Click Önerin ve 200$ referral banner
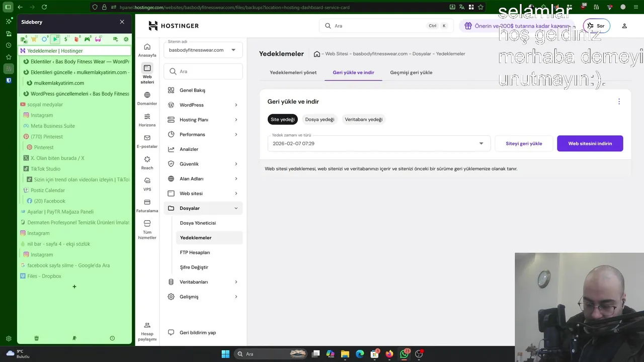The height and width of the screenshot is (362, 644). click(518, 26)
